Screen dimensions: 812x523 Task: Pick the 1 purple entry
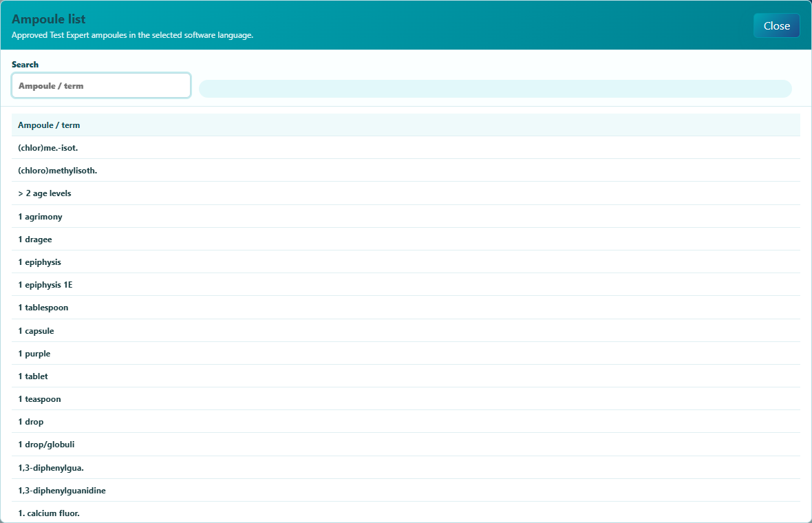[405, 354]
